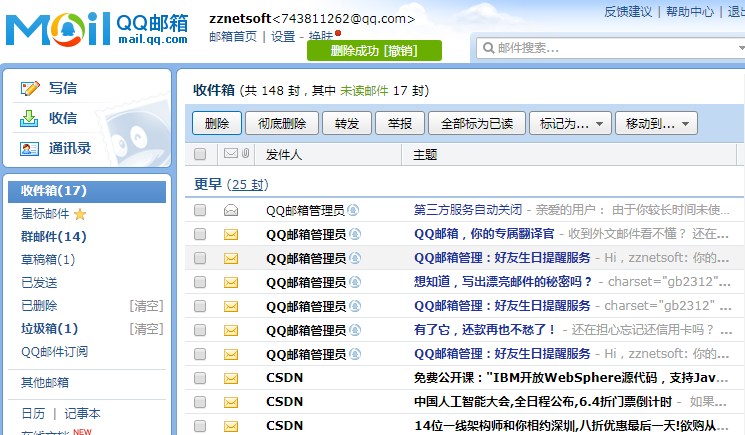The width and height of the screenshot is (745, 435).
Task: Click the 转发 button
Action: coord(347,123)
